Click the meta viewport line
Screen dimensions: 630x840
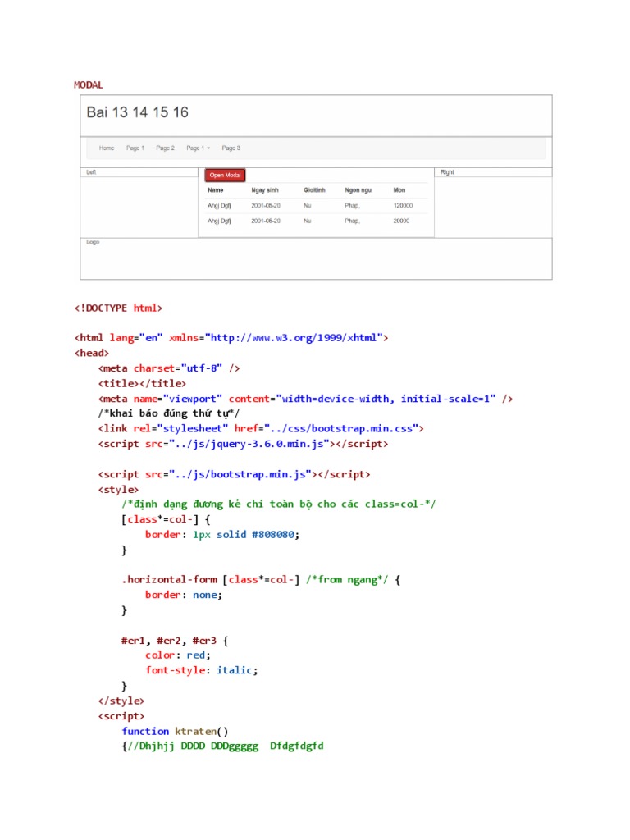click(305, 399)
